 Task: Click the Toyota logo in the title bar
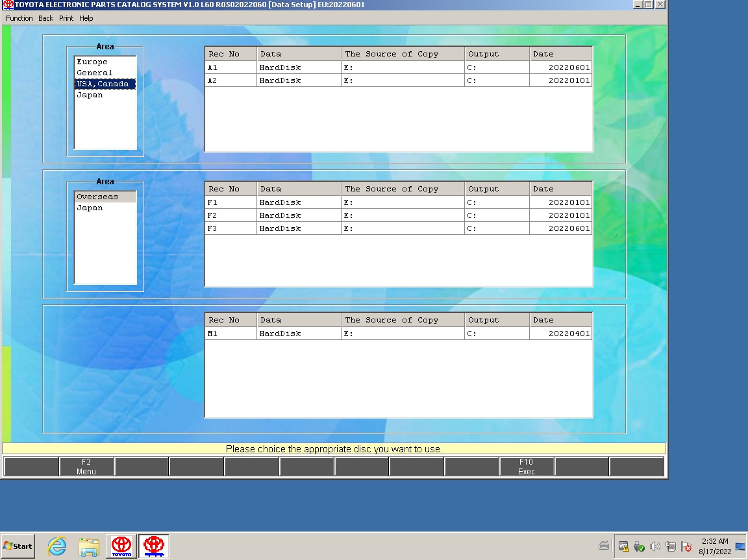pos(8,5)
